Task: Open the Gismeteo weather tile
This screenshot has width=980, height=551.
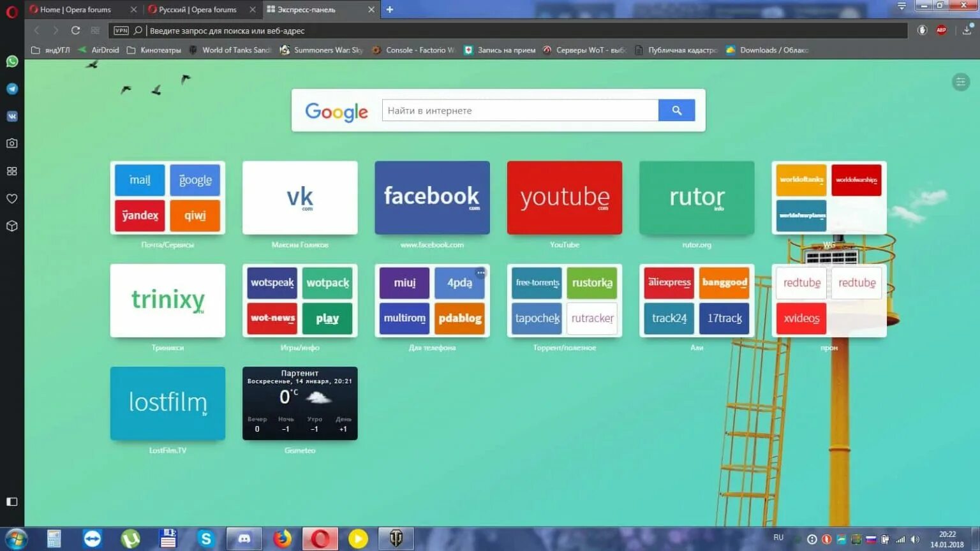Action: 300,403
